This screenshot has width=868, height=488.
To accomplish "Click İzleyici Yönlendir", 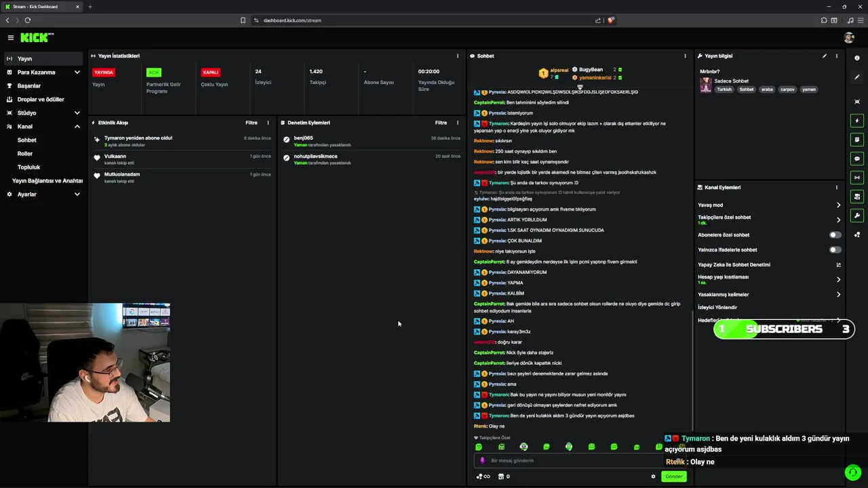I will click(x=717, y=308).
